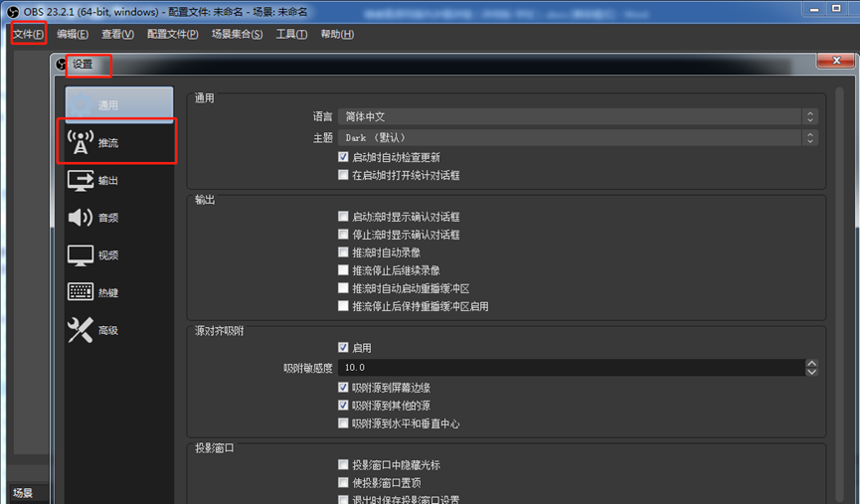860x504 pixels.
Task: Open the 编辑(E) menu
Action: pos(73,34)
